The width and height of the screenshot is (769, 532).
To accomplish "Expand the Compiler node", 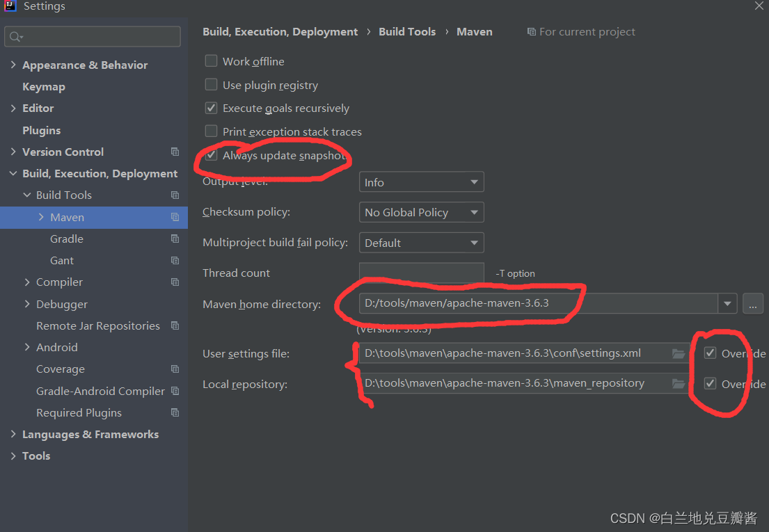I will (27, 282).
